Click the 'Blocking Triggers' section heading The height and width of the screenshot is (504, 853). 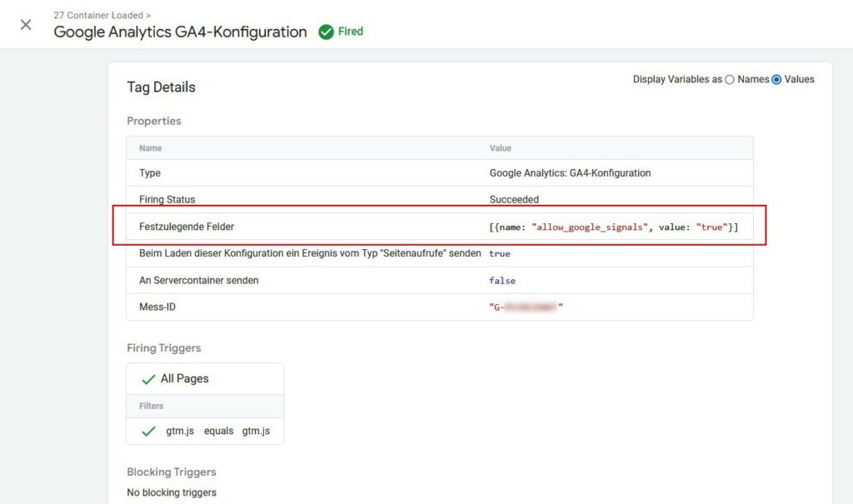tap(172, 472)
